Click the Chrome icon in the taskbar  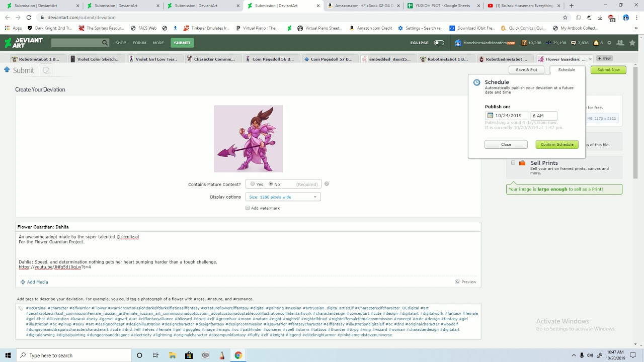pyautogui.click(x=238, y=355)
